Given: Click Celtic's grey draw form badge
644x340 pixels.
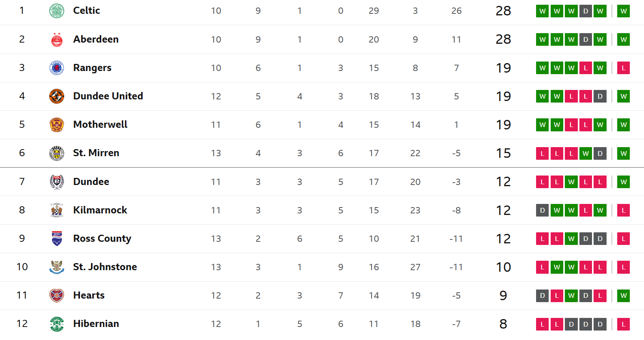Looking at the screenshot, I should (586, 11).
